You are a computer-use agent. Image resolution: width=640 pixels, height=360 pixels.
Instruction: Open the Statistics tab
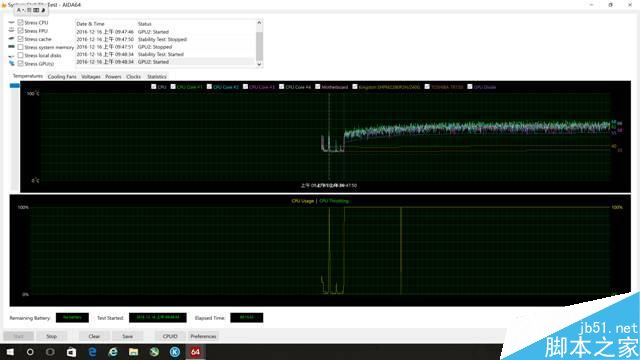pyautogui.click(x=157, y=77)
